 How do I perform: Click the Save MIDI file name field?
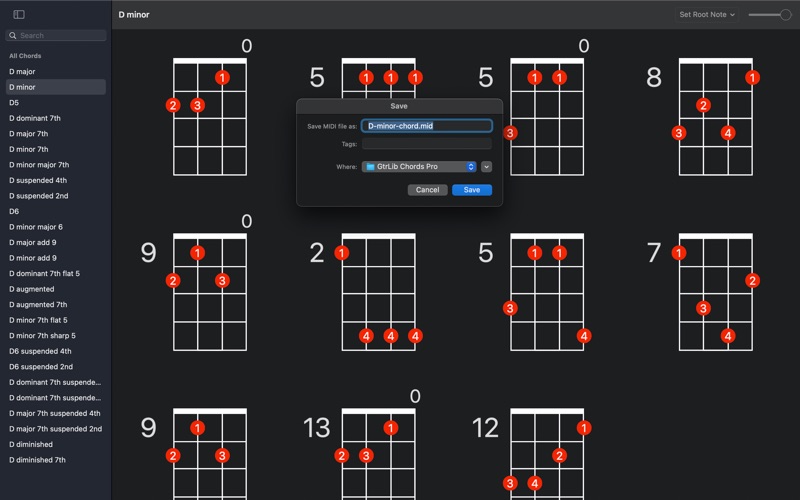(x=426, y=126)
